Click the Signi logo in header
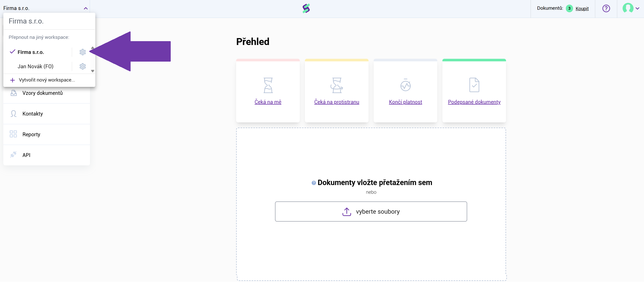The height and width of the screenshot is (285, 644). coord(306,8)
